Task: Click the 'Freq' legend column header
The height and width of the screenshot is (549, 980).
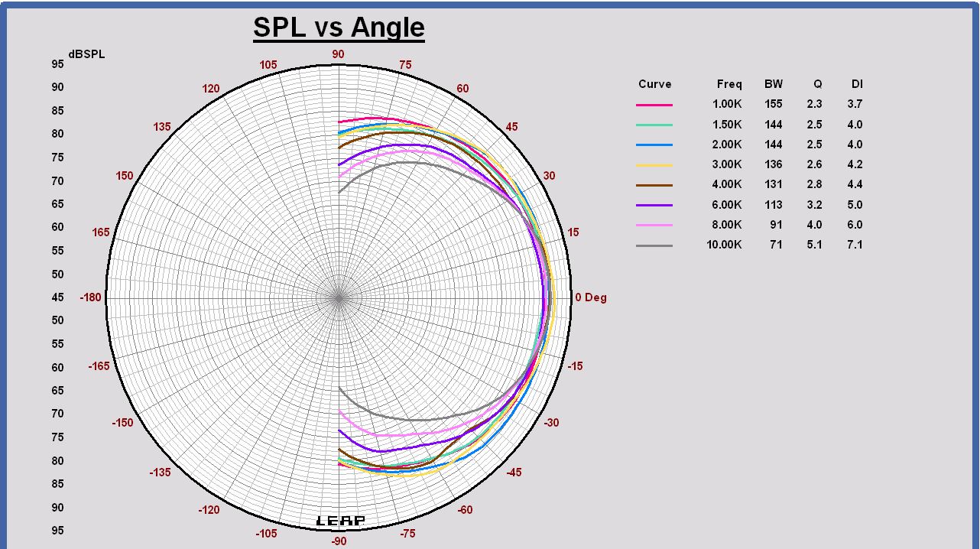Action: coord(729,84)
